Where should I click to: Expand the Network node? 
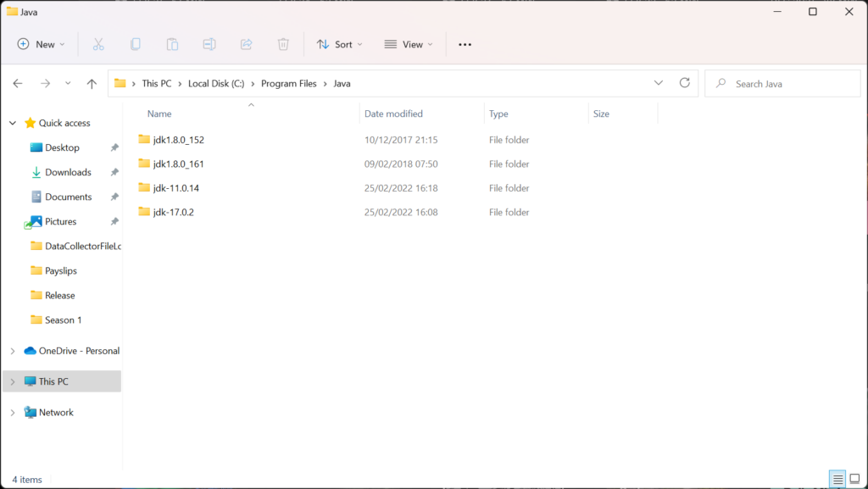point(13,413)
